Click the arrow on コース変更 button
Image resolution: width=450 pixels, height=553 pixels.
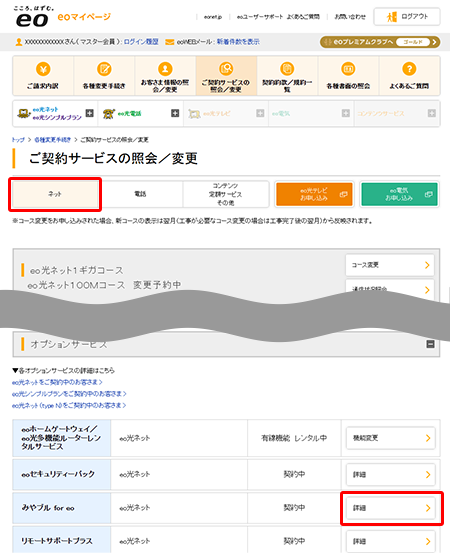pyautogui.click(x=427, y=265)
